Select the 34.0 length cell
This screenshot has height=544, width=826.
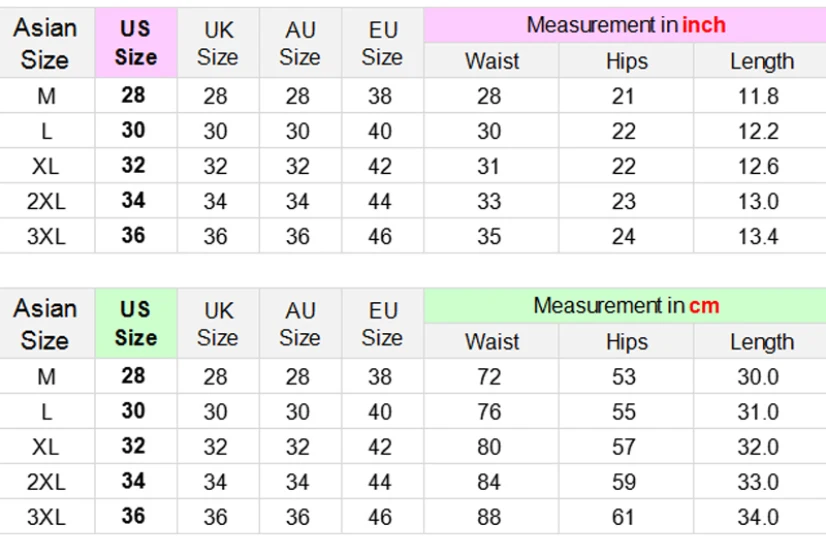(758, 517)
